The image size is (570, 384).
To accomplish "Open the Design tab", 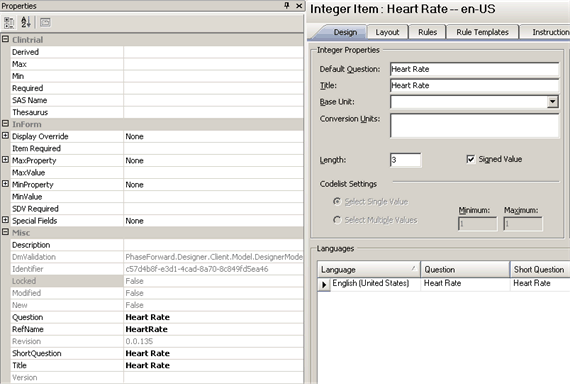I will click(345, 32).
